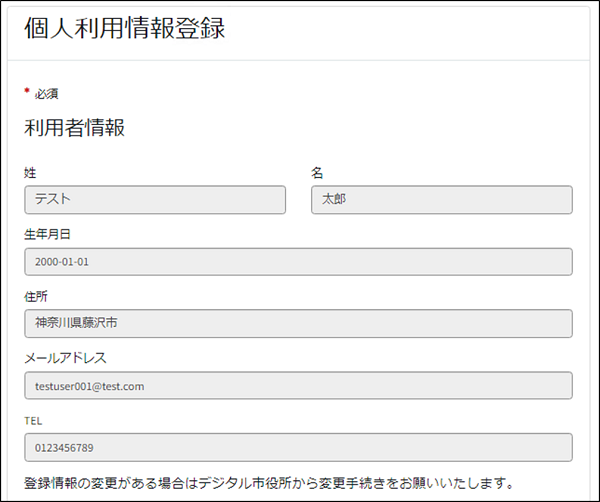Select the TEL field showing 0123456789
Screen dimensions: 600x502
(x=298, y=448)
